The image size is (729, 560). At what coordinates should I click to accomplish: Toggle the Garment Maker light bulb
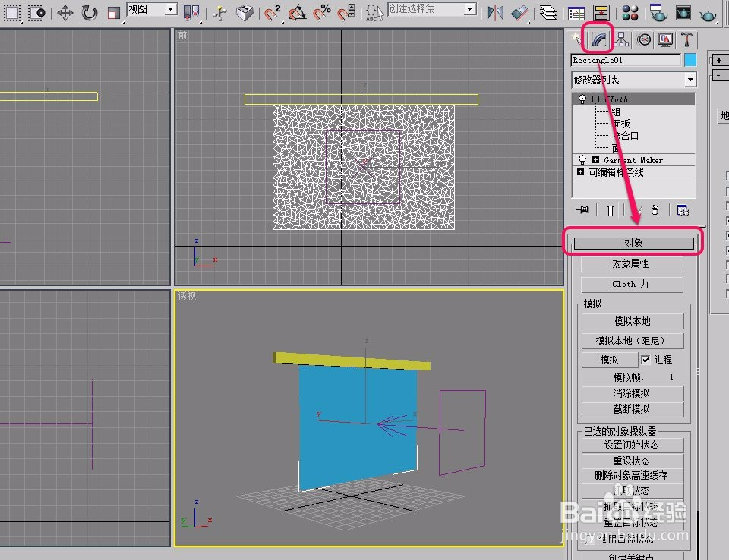pos(582,160)
